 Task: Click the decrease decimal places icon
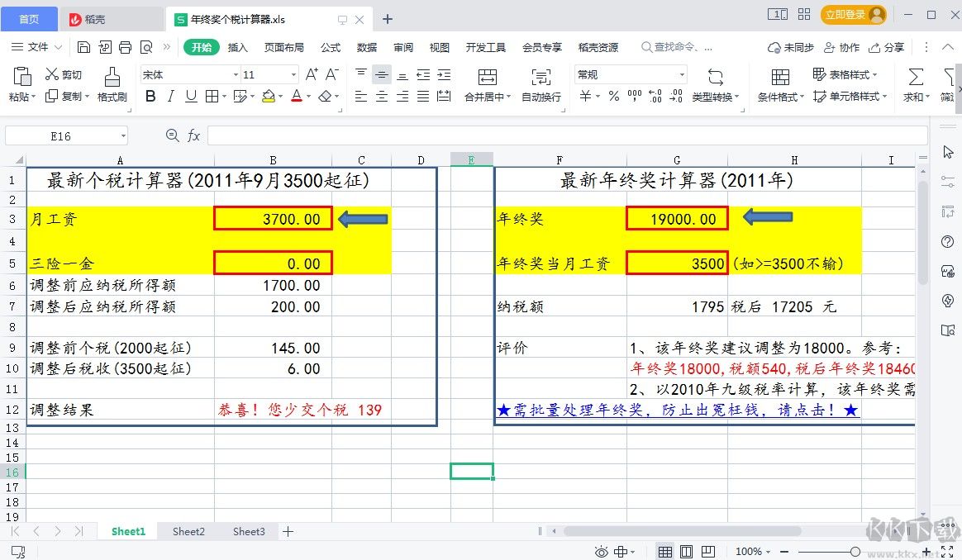pos(675,96)
